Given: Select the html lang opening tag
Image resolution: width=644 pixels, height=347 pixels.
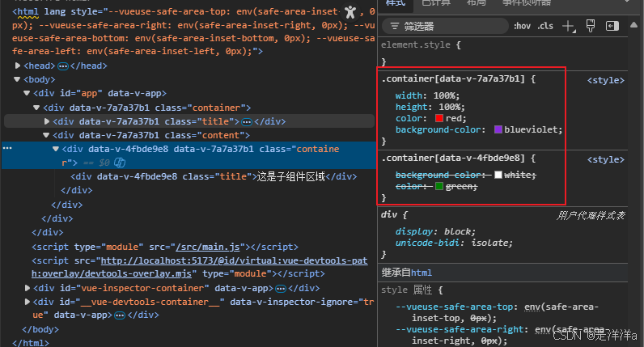Looking at the screenshot, I should tap(193, 32).
